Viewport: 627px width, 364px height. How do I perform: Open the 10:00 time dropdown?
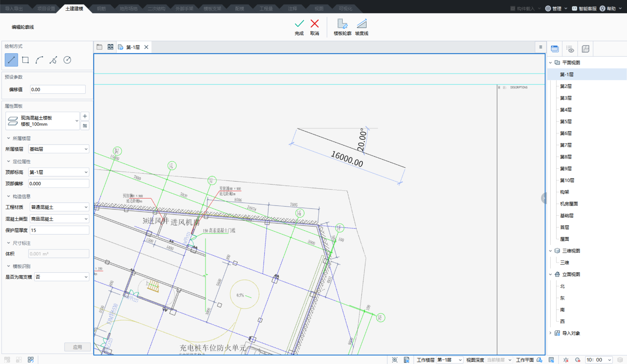[x=599, y=360]
